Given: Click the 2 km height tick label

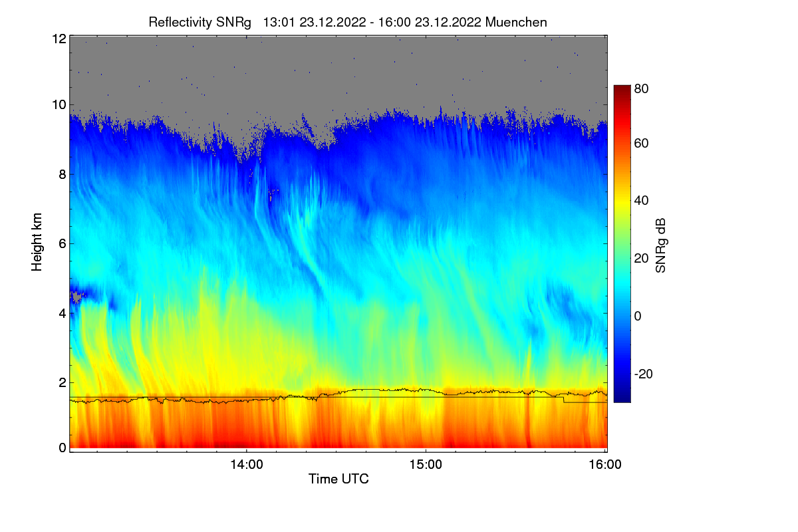Looking at the screenshot, I should click(x=63, y=382).
